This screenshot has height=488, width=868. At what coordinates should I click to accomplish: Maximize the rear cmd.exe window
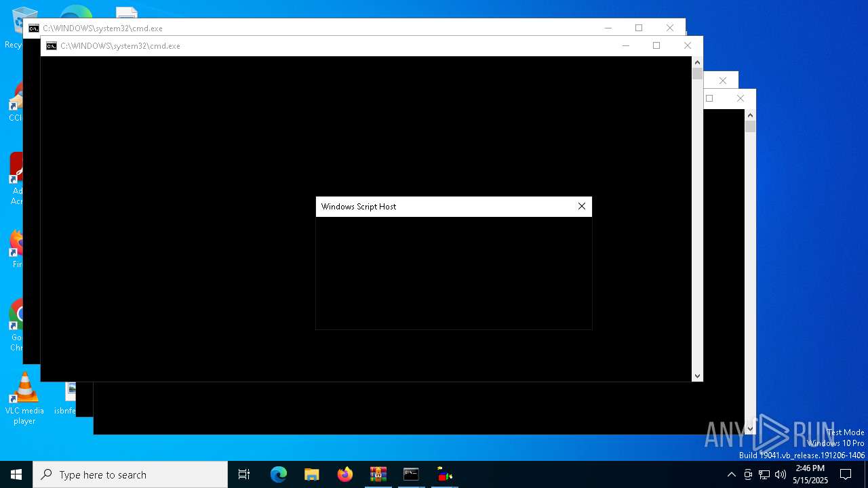pyautogui.click(x=639, y=28)
